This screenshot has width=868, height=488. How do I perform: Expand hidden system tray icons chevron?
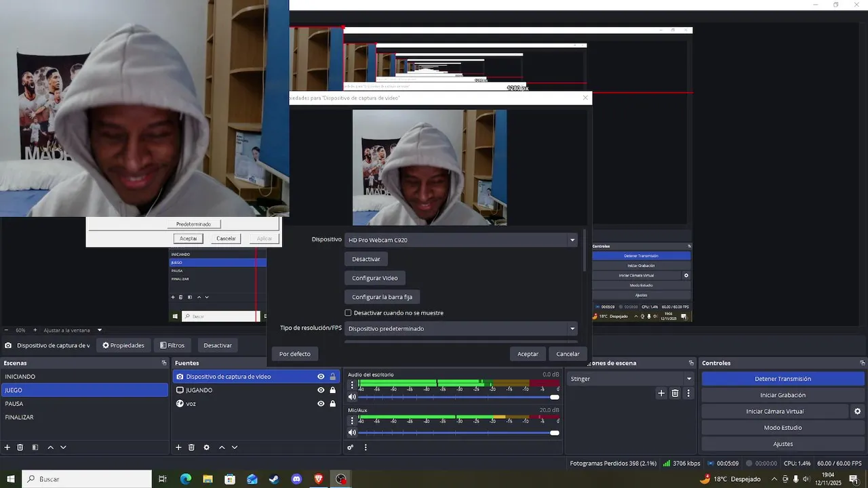click(774, 479)
